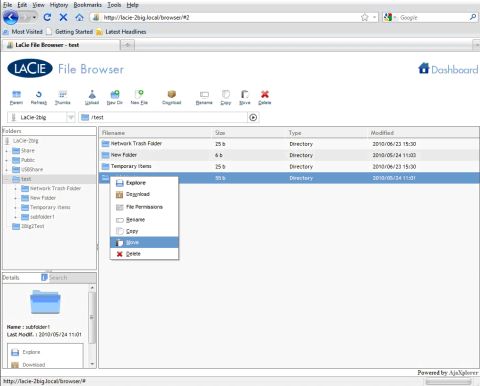Open the Upload tool
The image size is (480, 386).
tap(92, 97)
